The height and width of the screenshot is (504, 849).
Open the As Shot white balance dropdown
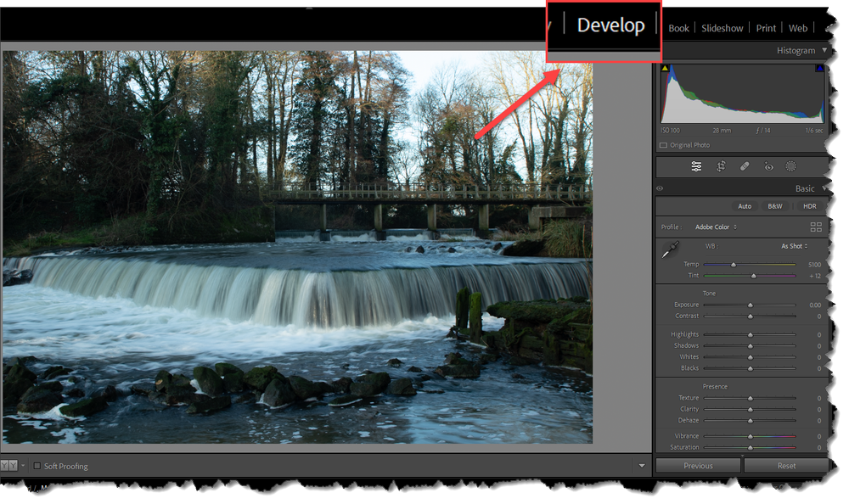[795, 246]
